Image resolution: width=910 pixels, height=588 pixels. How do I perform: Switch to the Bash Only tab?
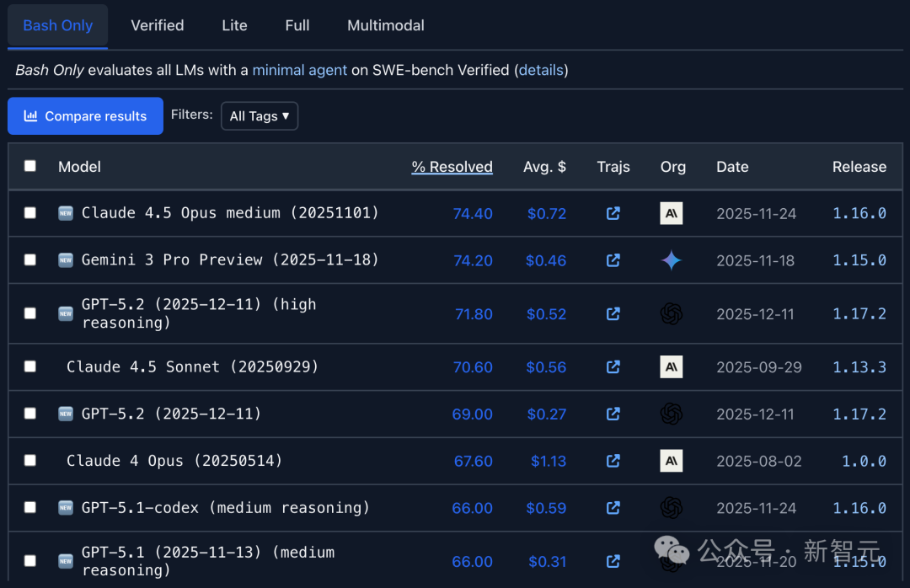tap(57, 25)
